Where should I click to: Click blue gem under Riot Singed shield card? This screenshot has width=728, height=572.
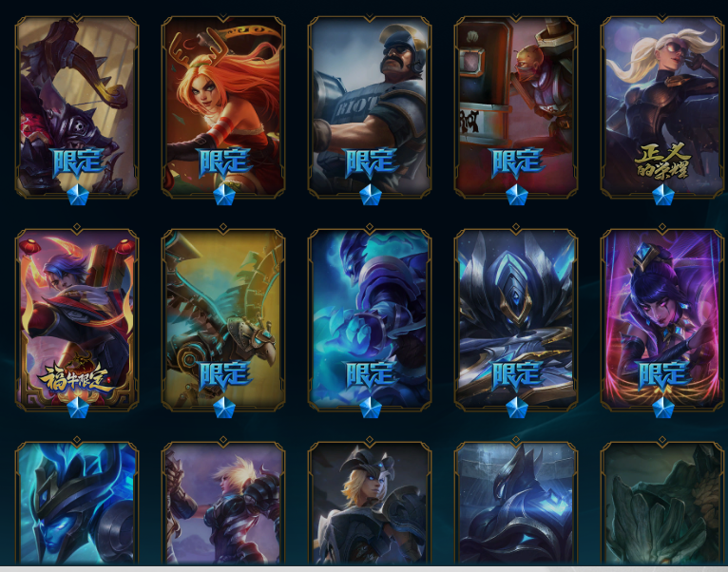tap(516, 195)
